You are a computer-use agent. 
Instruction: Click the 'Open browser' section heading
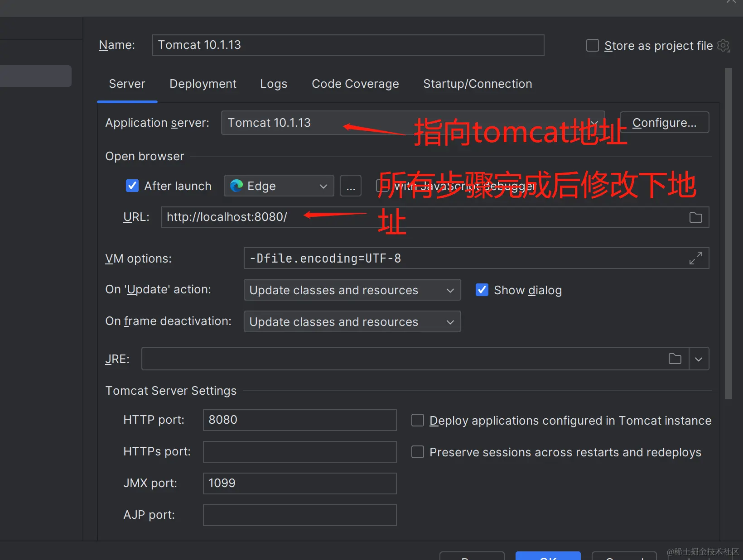pos(145,156)
